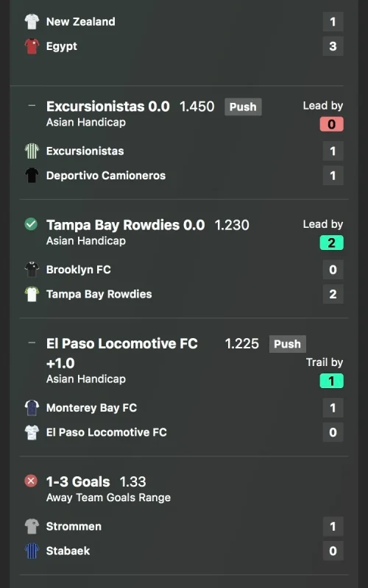Click the green Lead by 2 indicator
The width and height of the screenshot is (368, 588).
[x=331, y=243]
